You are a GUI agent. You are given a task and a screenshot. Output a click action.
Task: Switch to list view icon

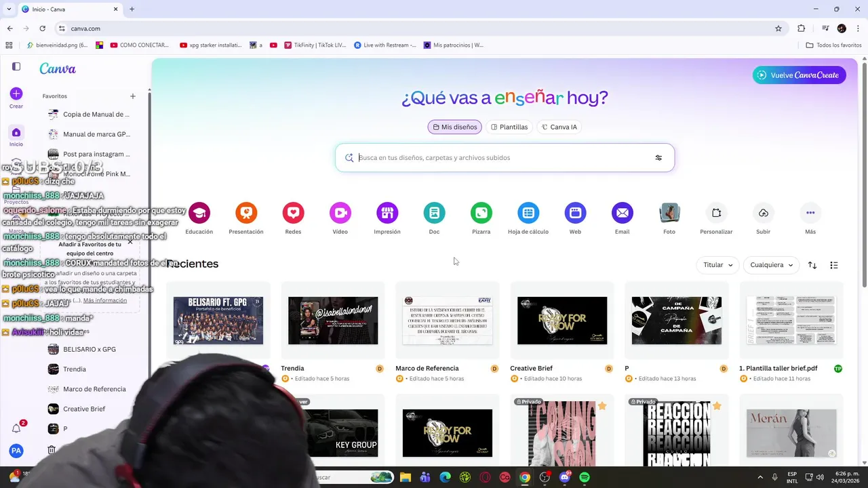coord(834,265)
